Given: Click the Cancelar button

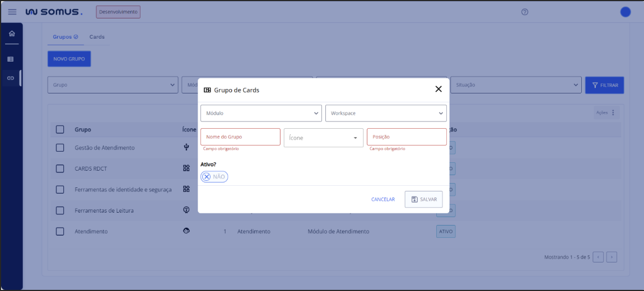Looking at the screenshot, I should (x=383, y=199).
